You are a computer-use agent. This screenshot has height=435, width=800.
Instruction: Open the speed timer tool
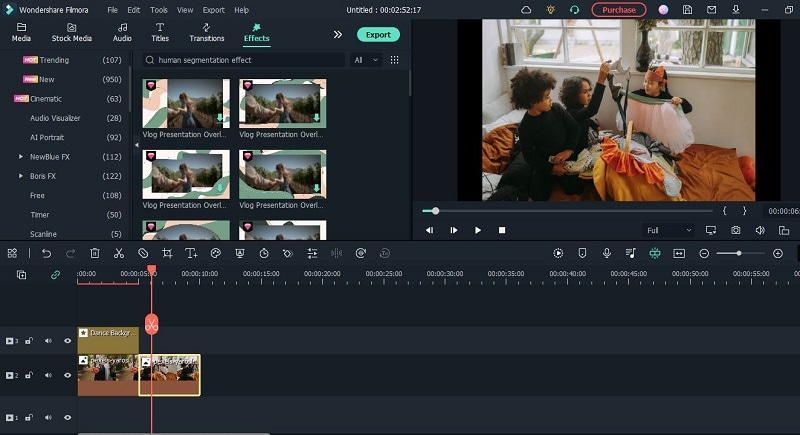click(264, 253)
